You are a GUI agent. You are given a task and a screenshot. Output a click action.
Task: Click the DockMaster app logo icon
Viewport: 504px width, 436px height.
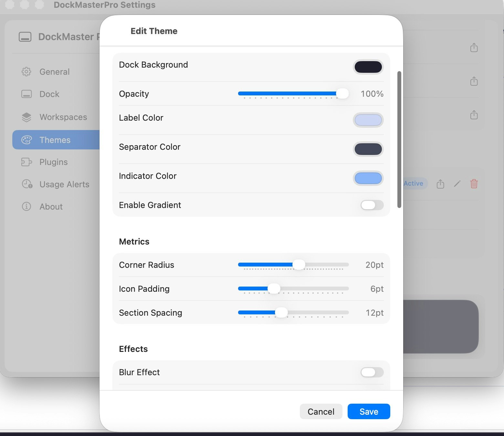point(25,37)
